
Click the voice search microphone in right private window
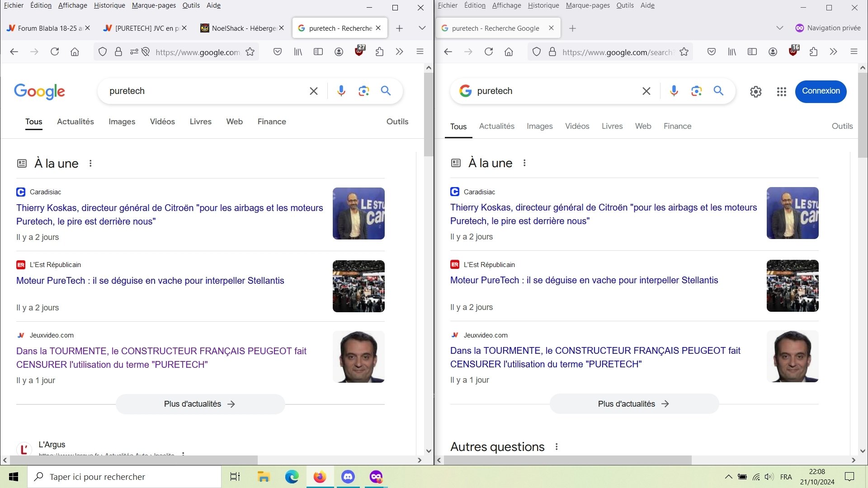[x=674, y=91]
